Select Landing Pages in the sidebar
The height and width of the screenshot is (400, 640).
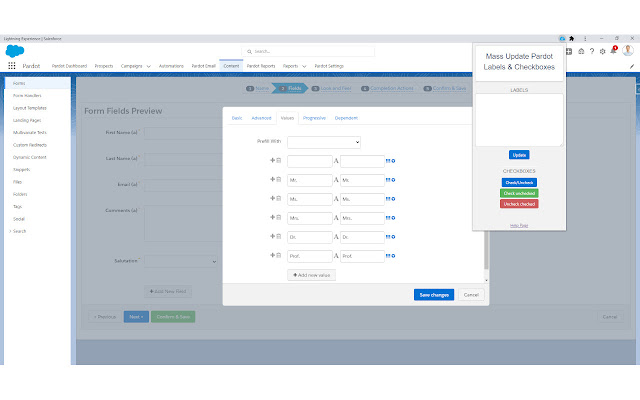pos(27,120)
